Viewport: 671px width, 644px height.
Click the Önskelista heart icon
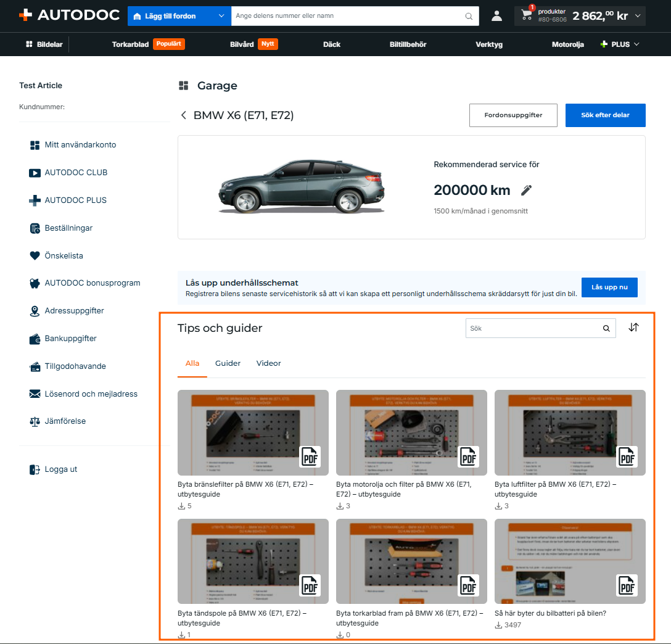tap(35, 255)
